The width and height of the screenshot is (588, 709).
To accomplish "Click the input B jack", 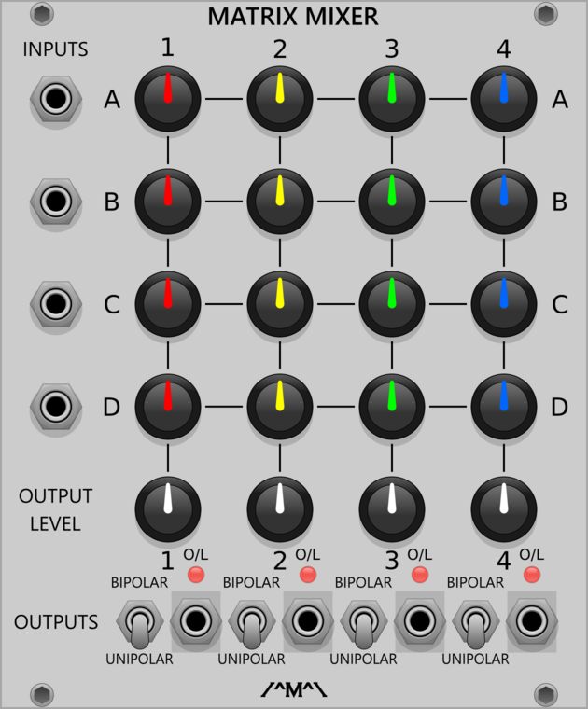I will coord(56,202).
